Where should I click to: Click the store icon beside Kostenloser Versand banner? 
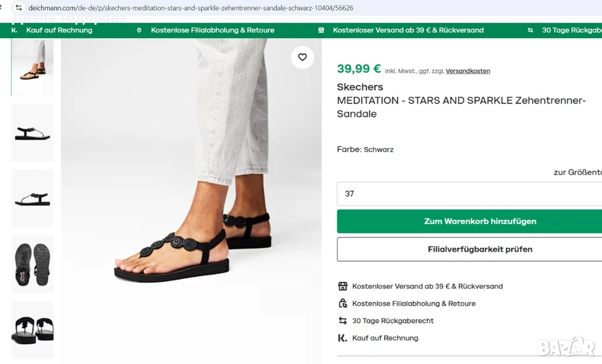pyautogui.click(x=321, y=30)
